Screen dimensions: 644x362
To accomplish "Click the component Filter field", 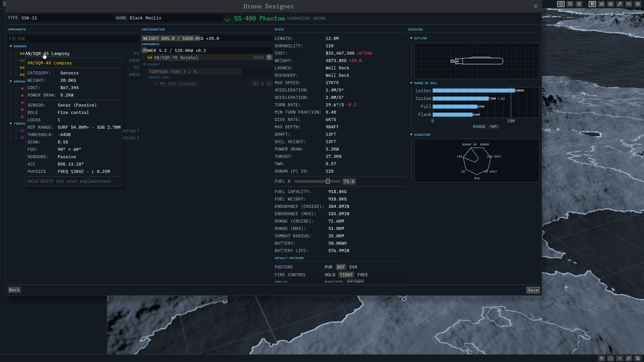I will [x=73, y=39].
